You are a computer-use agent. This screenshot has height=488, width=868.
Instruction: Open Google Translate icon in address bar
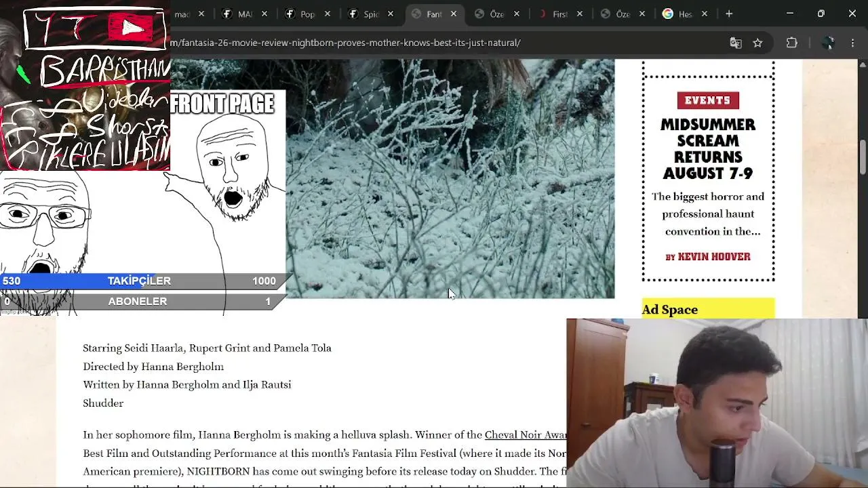(x=736, y=43)
